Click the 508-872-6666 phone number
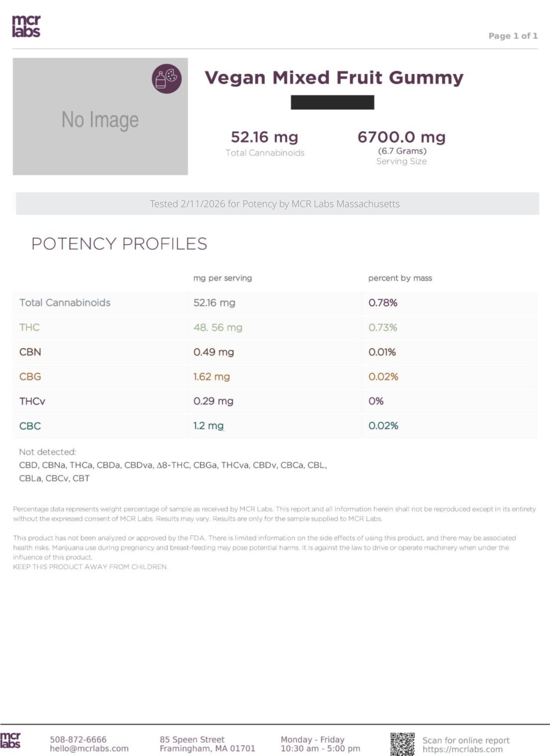Image resolution: width=550 pixels, height=756 pixels. tap(78, 739)
